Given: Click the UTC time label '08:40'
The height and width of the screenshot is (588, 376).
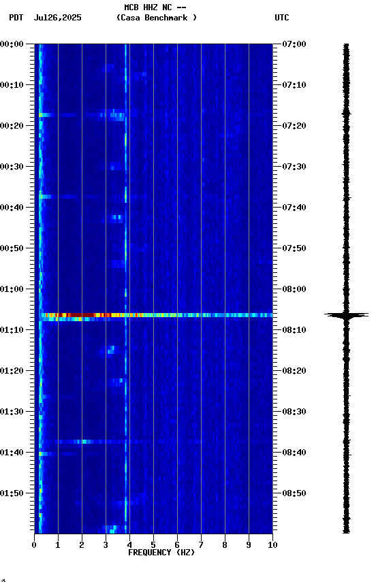Looking at the screenshot, I should pos(294,453).
